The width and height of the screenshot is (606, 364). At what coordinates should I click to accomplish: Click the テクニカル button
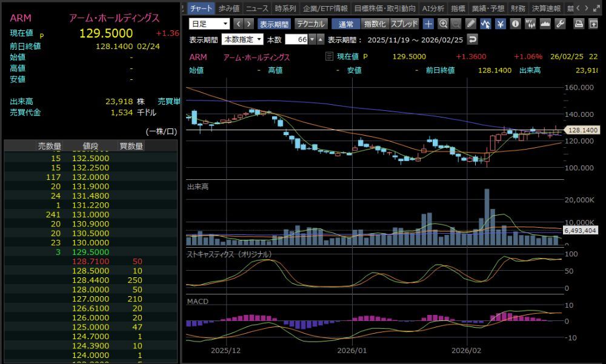311,24
